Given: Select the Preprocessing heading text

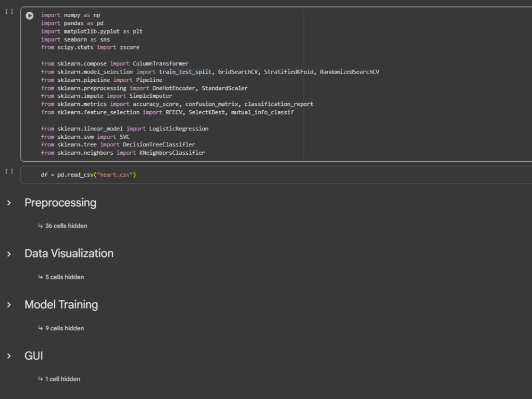Looking at the screenshot, I should click(x=61, y=203).
